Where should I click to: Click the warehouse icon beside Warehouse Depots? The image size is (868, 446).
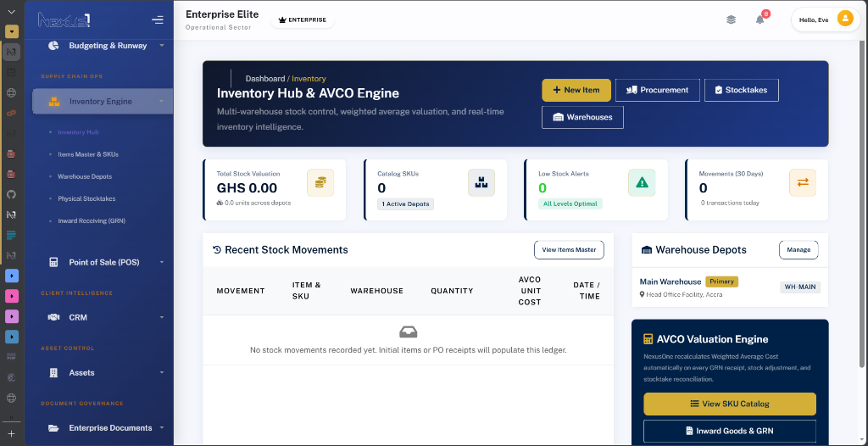[647, 250]
